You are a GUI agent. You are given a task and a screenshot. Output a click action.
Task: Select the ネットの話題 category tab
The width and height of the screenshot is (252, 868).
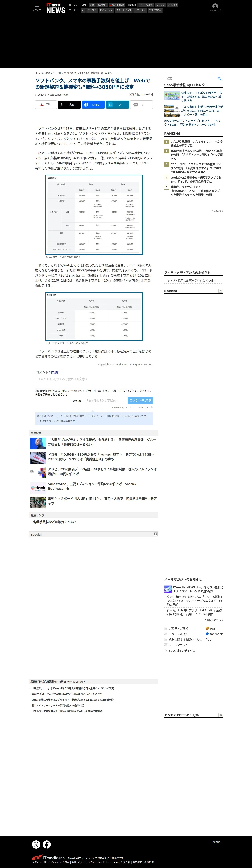click(x=146, y=5)
